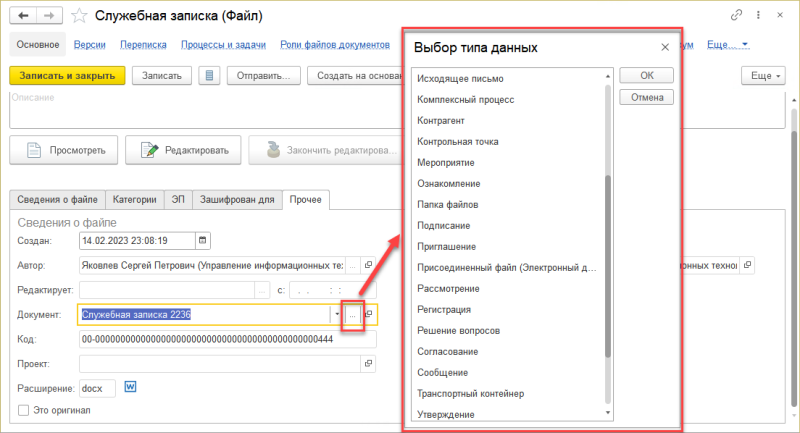This screenshot has height=433, width=800.
Task: Add to favorites with star icon
Action: (76, 16)
